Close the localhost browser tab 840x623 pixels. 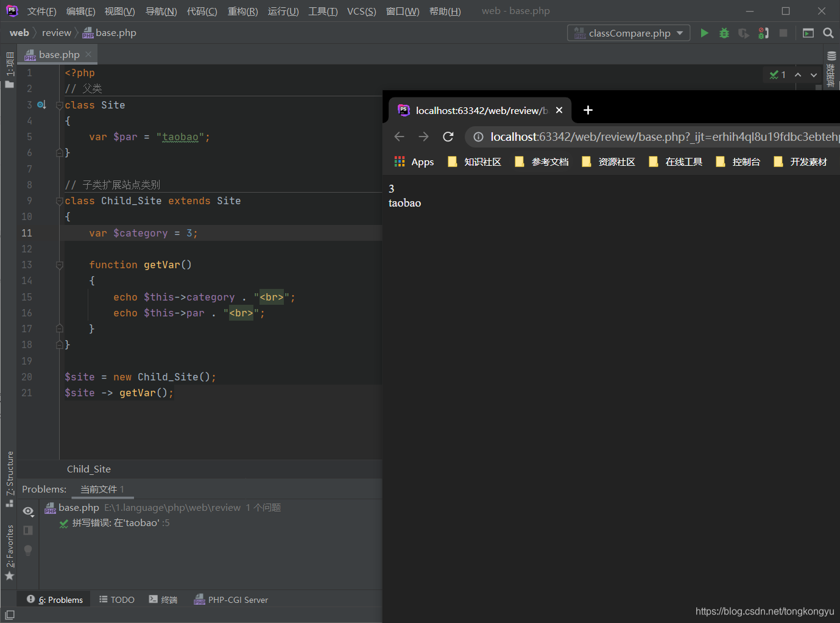[559, 110]
